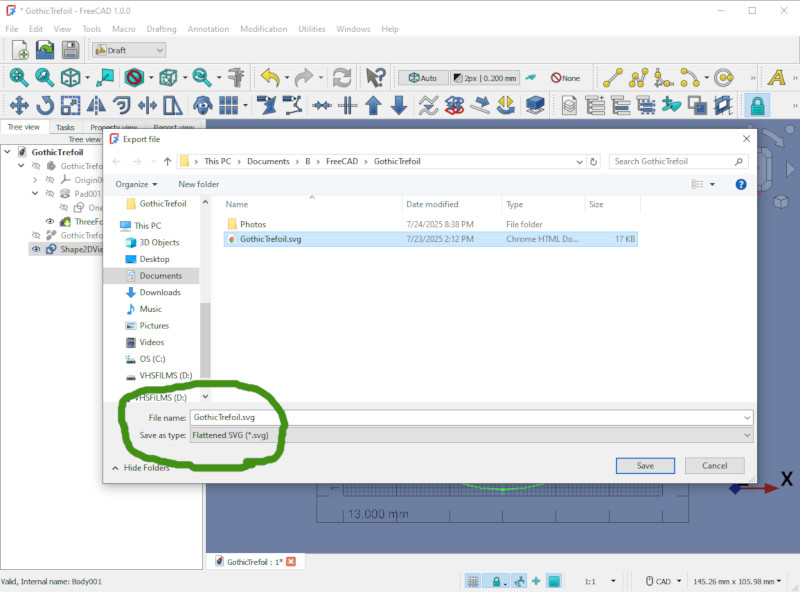Select the Draft Polyline tool
800x592 pixels.
click(x=638, y=78)
